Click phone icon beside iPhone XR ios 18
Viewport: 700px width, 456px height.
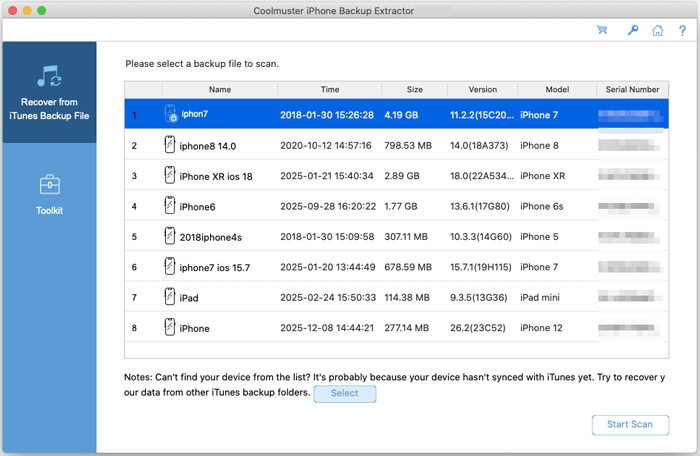pyautogui.click(x=170, y=175)
